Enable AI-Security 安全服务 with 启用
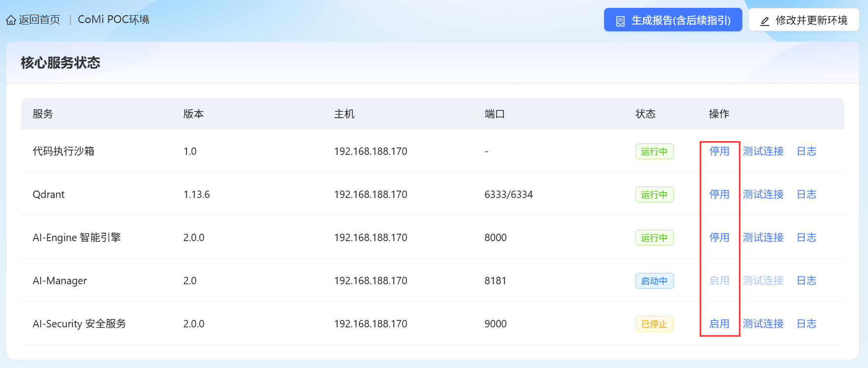Image resolution: width=868 pixels, height=368 pixels. [x=719, y=323]
